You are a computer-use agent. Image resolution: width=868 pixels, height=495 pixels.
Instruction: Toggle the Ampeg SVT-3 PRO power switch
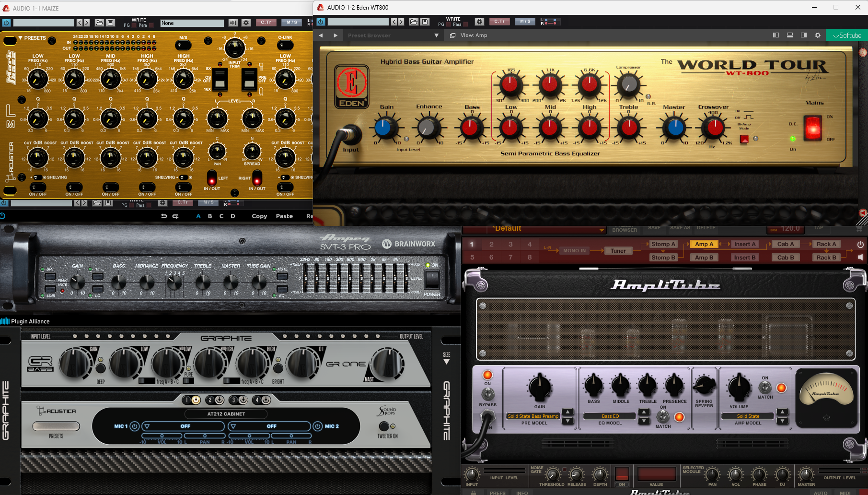coord(432,279)
